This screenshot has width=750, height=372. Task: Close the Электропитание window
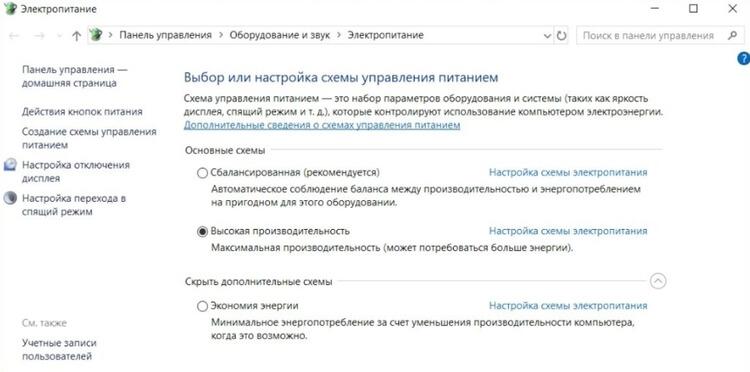pyautogui.click(x=732, y=9)
